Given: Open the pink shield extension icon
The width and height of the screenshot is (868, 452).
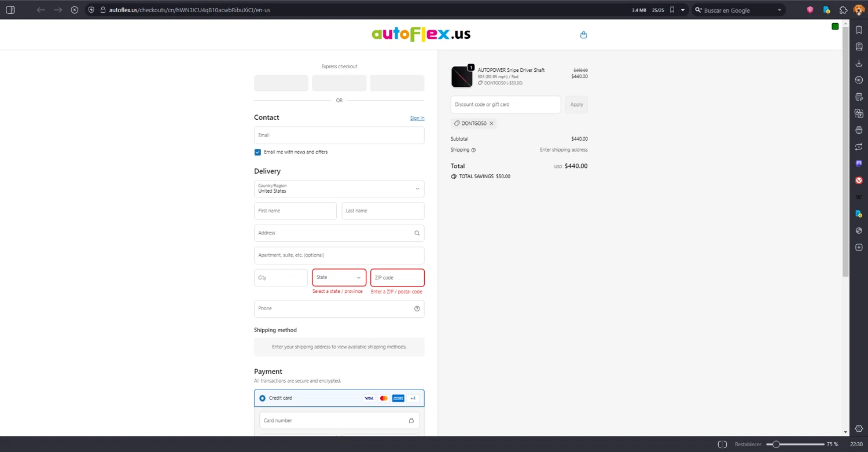Looking at the screenshot, I should [x=810, y=10].
